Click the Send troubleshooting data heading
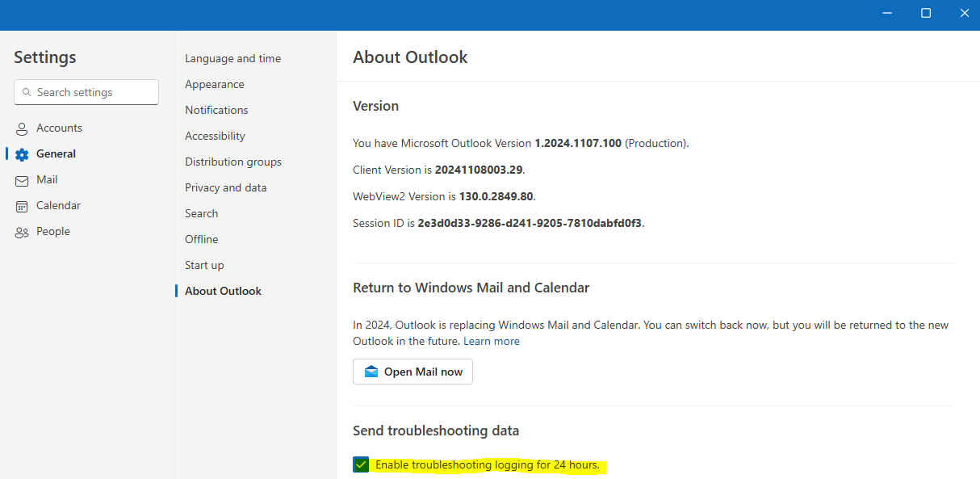Viewport: 980px width, 479px height. point(436,431)
